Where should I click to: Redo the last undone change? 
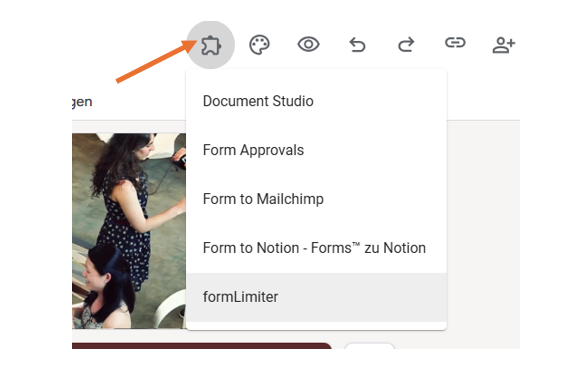pyautogui.click(x=406, y=45)
